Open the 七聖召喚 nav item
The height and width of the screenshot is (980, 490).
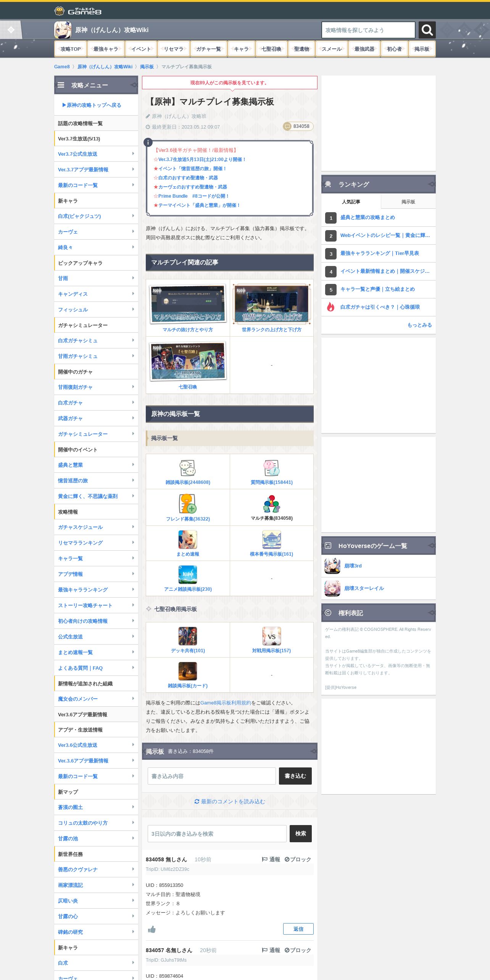click(x=271, y=49)
